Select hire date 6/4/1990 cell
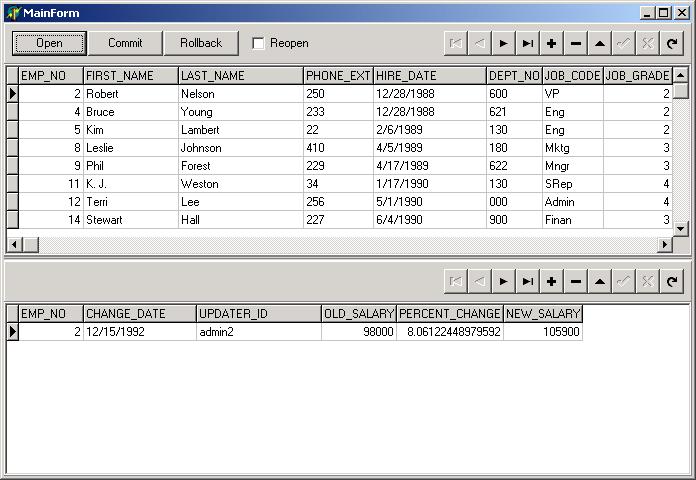 click(x=430, y=220)
